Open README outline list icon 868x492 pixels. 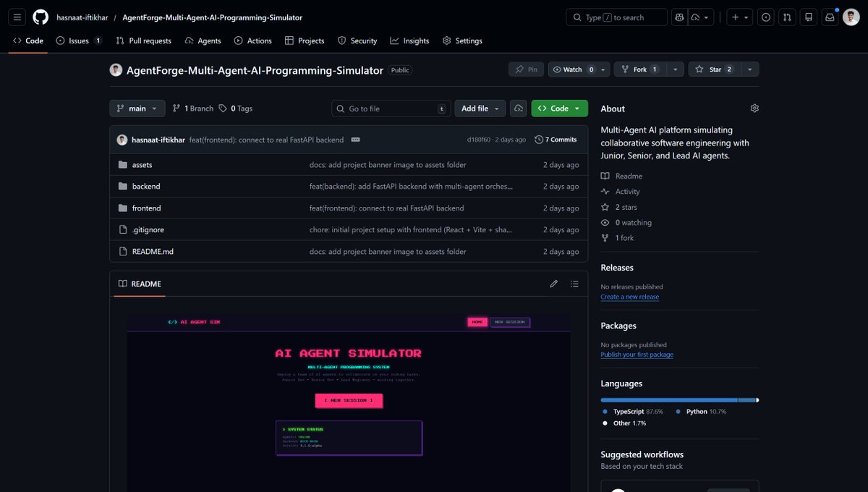pyautogui.click(x=574, y=284)
